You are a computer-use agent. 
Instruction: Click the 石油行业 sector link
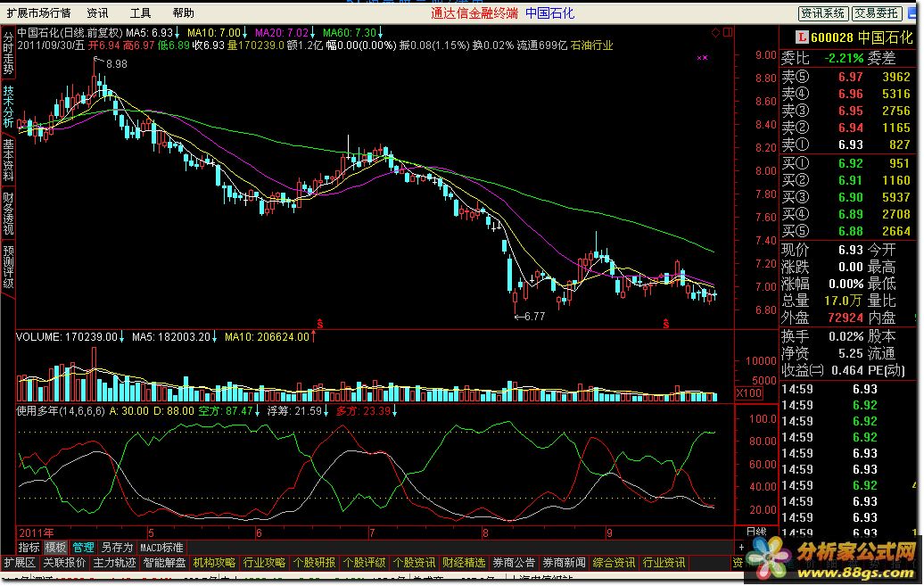(591, 45)
